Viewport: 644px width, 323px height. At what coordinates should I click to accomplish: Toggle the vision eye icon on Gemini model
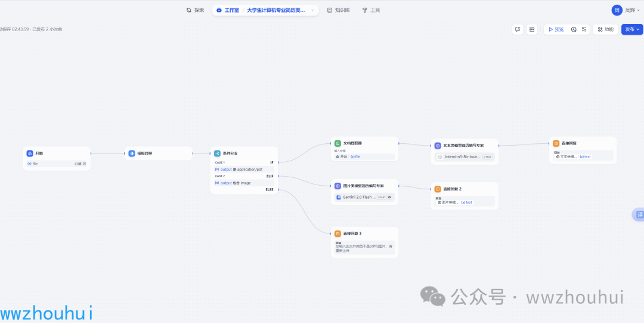(389, 197)
